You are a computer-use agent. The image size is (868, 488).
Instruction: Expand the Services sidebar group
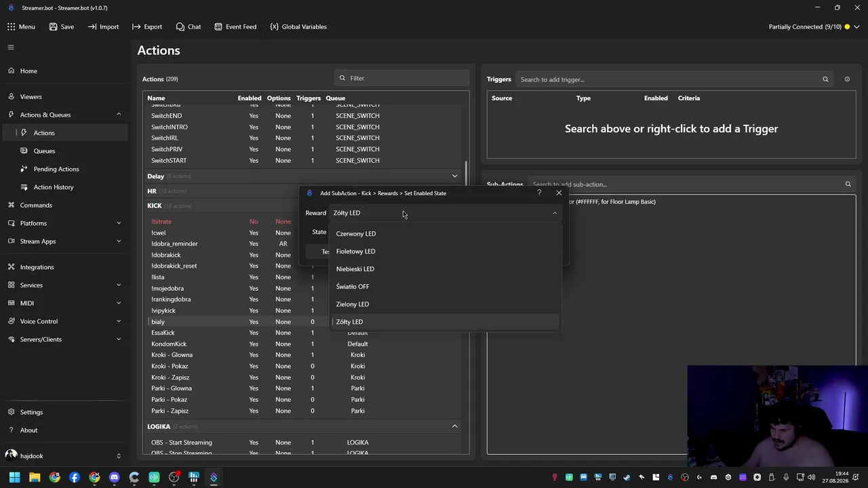click(x=64, y=285)
